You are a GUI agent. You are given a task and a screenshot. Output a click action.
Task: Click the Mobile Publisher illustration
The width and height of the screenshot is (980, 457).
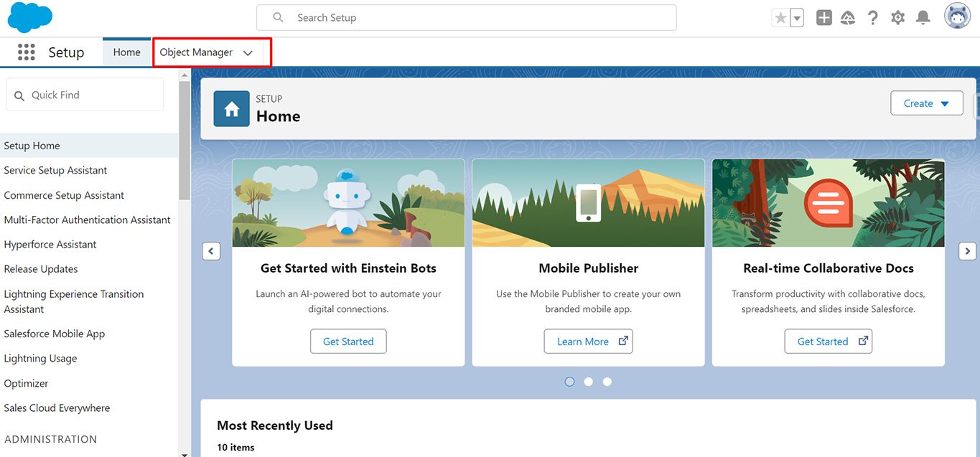pyautogui.click(x=588, y=203)
